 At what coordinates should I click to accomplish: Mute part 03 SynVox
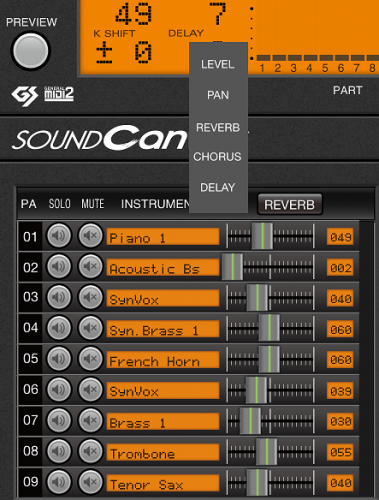(x=90, y=297)
